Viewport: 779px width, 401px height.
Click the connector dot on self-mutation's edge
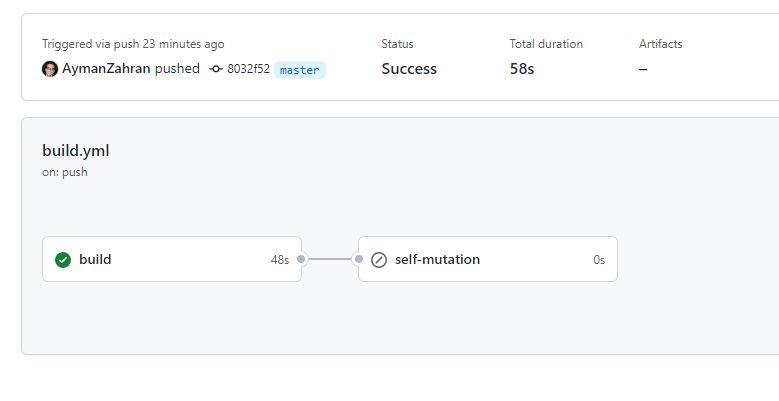tap(358, 260)
